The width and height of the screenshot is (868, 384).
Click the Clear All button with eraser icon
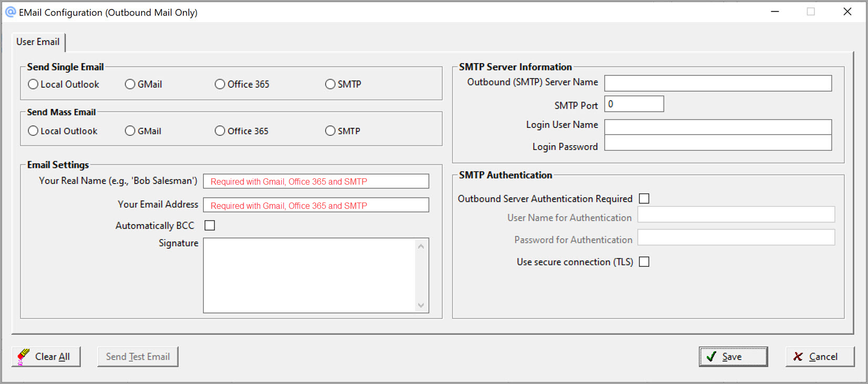(x=46, y=357)
